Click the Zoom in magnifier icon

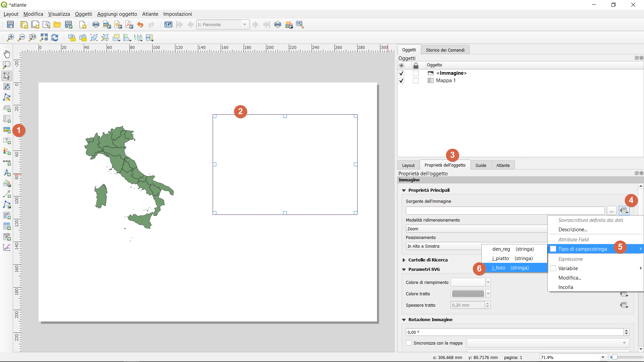point(10,38)
